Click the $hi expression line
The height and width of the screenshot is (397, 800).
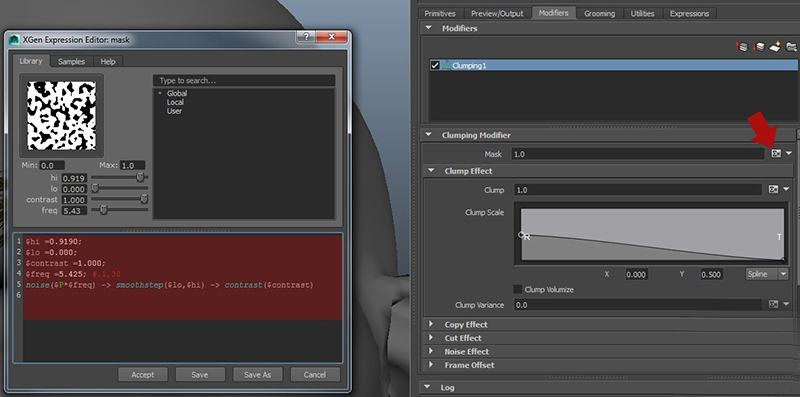pyautogui.click(x=54, y=241)
